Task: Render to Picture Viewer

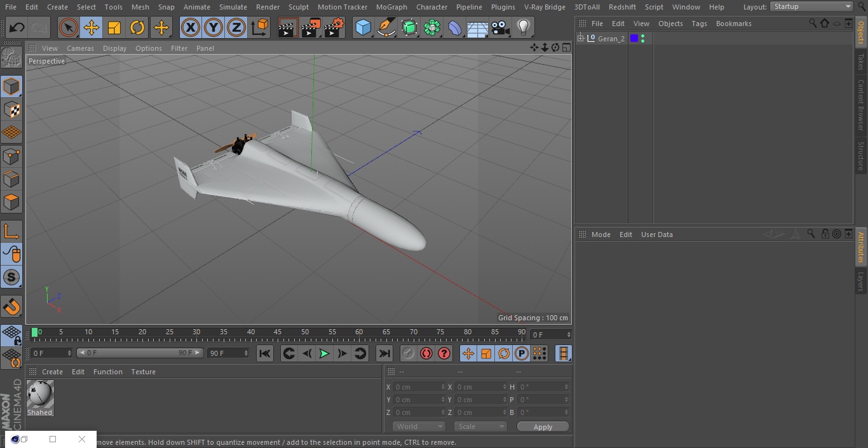Action: (x=311, y=27)
